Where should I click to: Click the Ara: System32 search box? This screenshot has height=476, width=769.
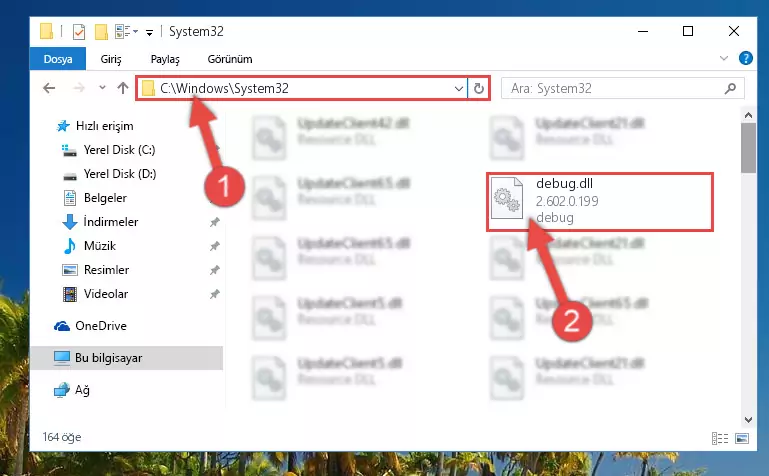(622, 89)
